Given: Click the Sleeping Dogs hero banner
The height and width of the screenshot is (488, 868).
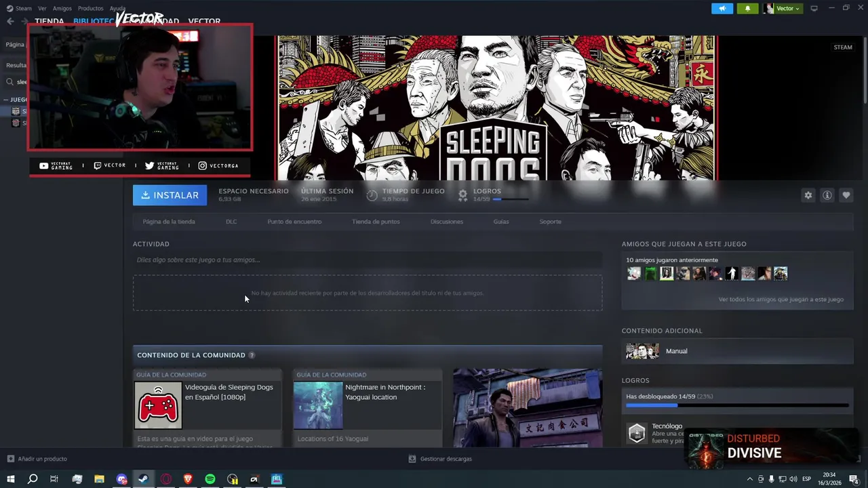Looking at the screenshot, I should [497, 107].
